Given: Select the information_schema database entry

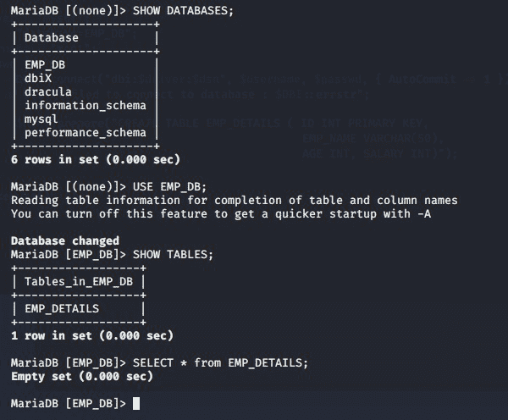Looking at the screenshot, I should click(86, 105).
